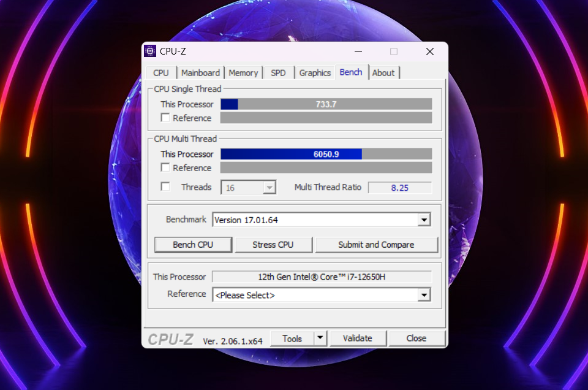Click the CPU-Z app icon in title bar
Image resolution: width=588 pixels, height=390 pixels.
pos(150,51)
